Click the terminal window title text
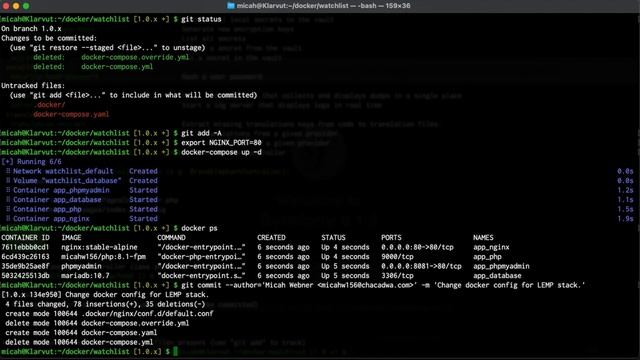The width and height of the screenshot is (640, 360). coord(324,6)
